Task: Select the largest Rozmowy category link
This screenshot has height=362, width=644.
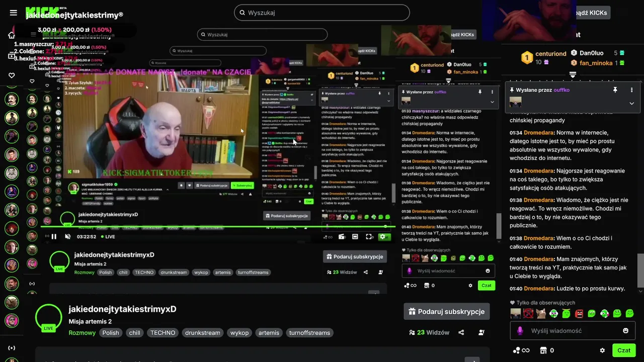Action: 82,333
